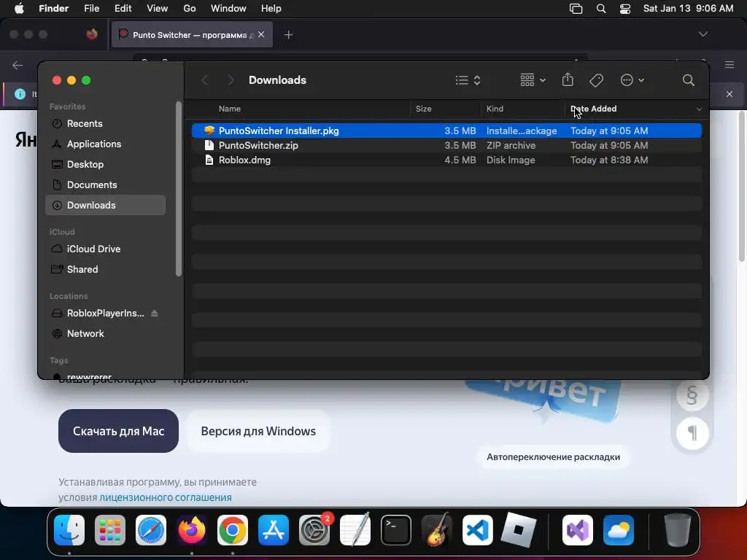Open Stage Manager menu bar icon

(576, 9)
